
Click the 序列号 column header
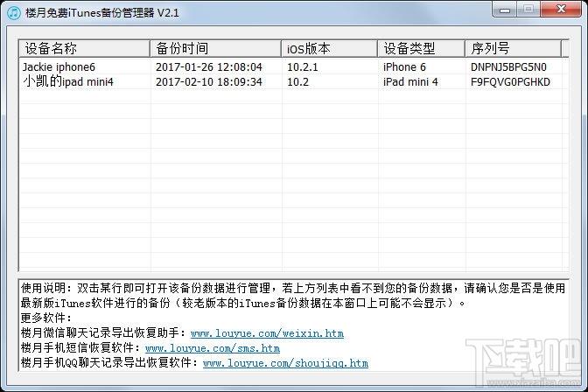tap(513, 48)
